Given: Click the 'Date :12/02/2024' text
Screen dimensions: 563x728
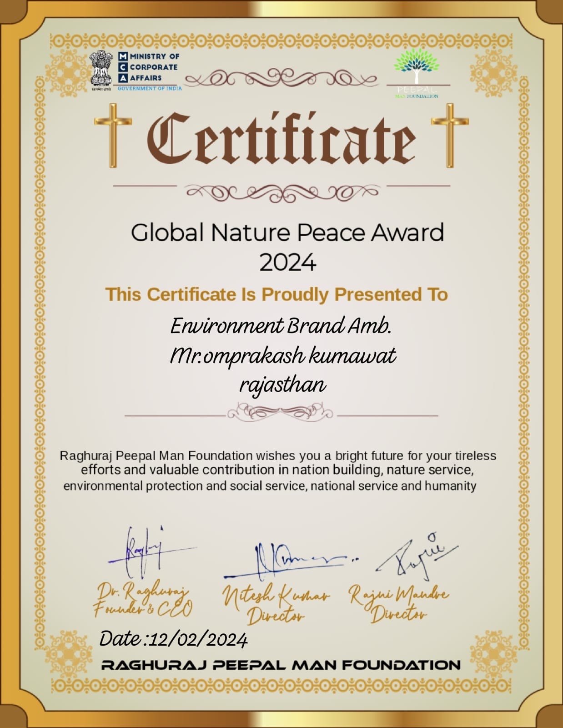Looking at the screenshot, I should [x=173, y=639].
